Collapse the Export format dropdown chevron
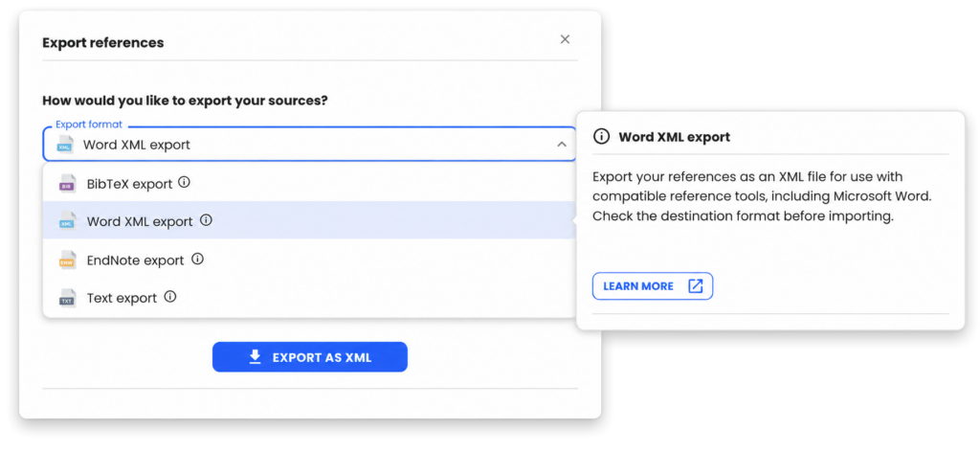 pyautogui.click(x=562, y=145)
